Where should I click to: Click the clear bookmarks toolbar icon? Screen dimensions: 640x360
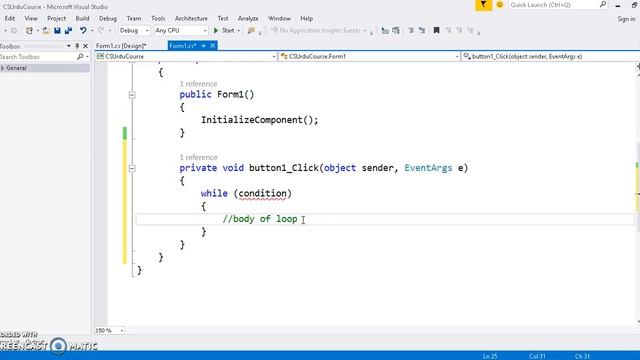tap(470, 31)
